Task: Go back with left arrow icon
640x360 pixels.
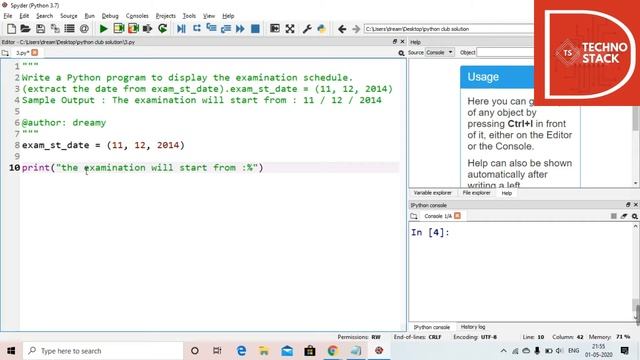Action: pos(342,29)
